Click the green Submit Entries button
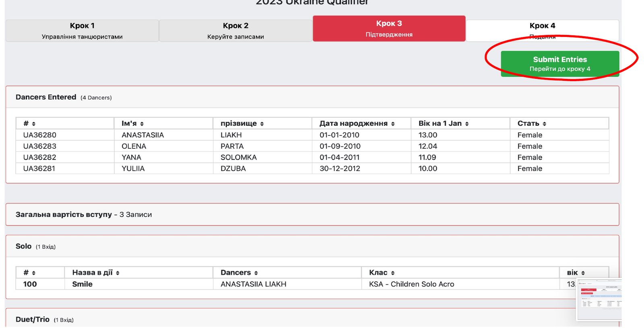644x332 pixels. tap(560, 64)
